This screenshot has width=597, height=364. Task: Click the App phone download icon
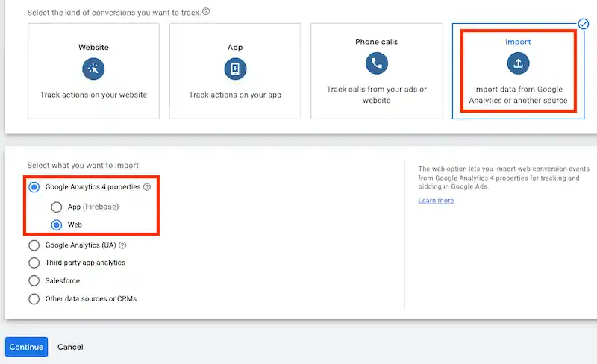pyautogui.click(x=235, y=69)
